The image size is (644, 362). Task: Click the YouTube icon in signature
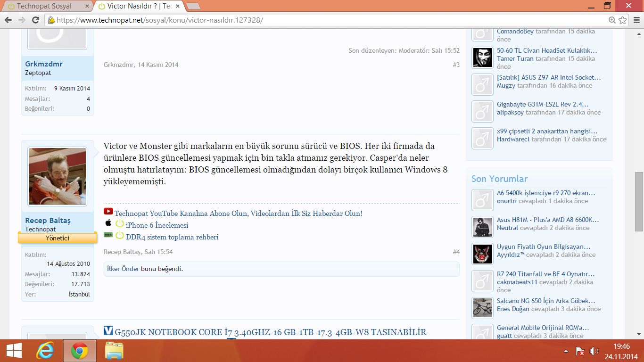point(108,212)
